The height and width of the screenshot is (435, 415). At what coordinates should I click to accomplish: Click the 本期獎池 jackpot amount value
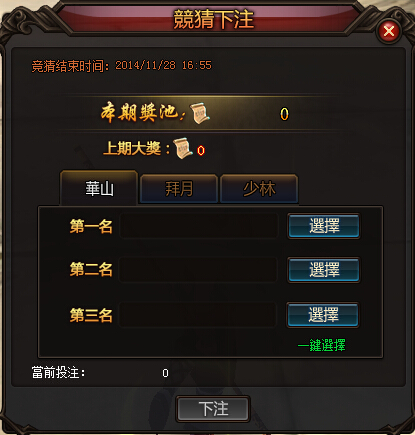tap(284, 114)
